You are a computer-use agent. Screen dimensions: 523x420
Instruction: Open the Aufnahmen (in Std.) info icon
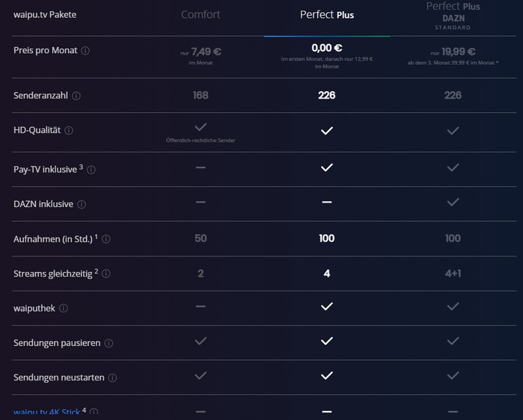[x=106, y=239]
